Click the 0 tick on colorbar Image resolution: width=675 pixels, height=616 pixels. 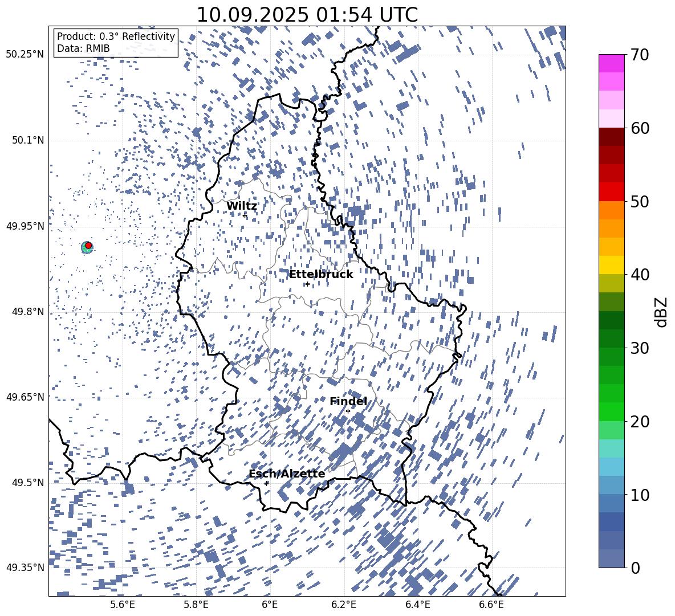[635, 568]
